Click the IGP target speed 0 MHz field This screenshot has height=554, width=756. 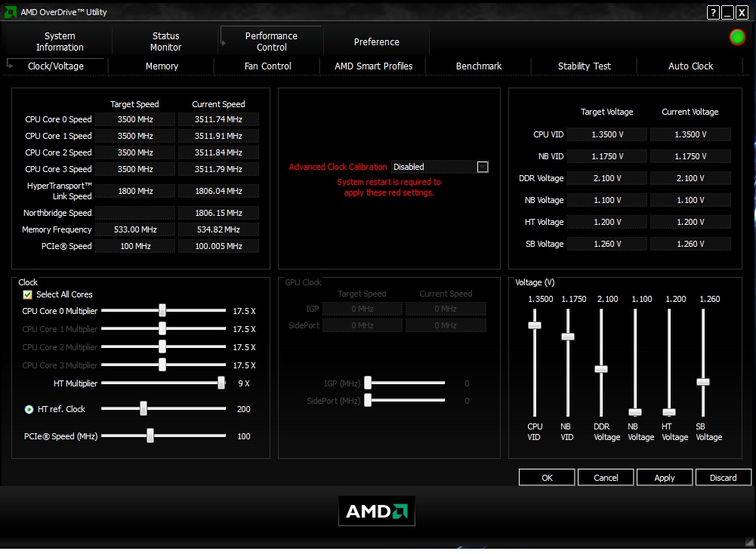tap(362, 309)
